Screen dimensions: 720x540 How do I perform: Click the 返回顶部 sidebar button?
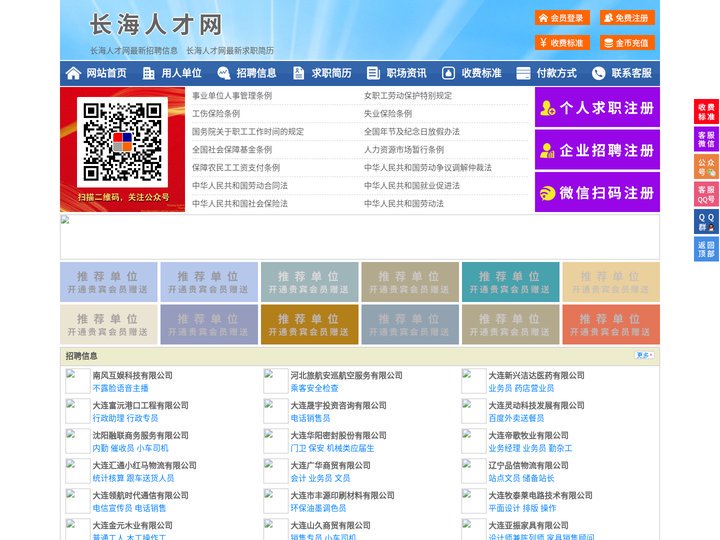click(706, 249)
